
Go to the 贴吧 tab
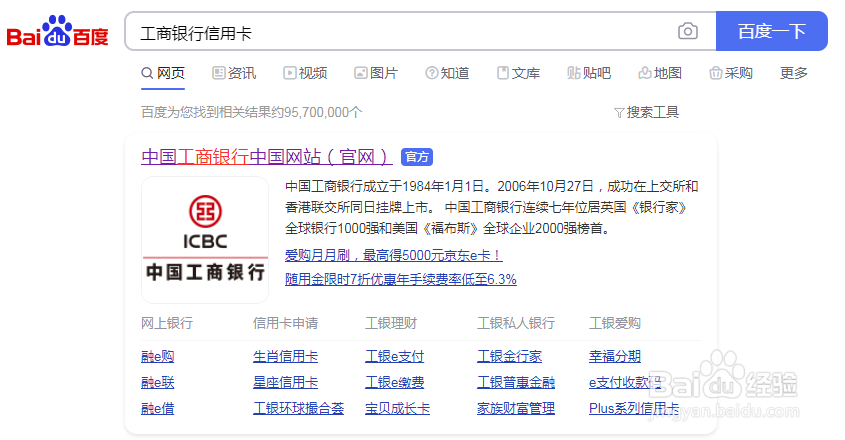tap(589, 73)
